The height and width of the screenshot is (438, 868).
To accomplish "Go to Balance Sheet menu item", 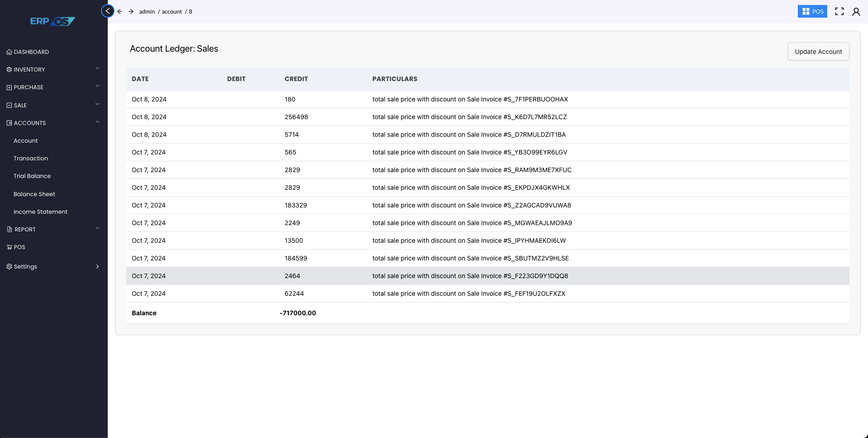I will [34, 194].
